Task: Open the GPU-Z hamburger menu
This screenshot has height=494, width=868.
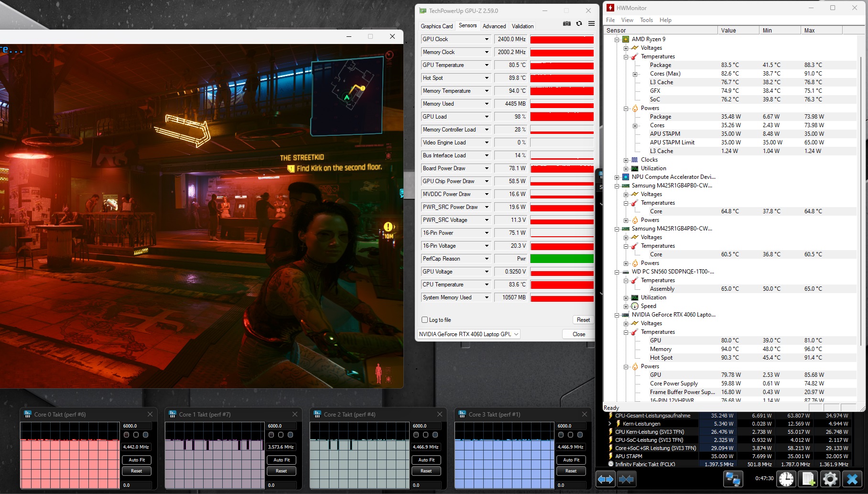Action: [591, 23]
